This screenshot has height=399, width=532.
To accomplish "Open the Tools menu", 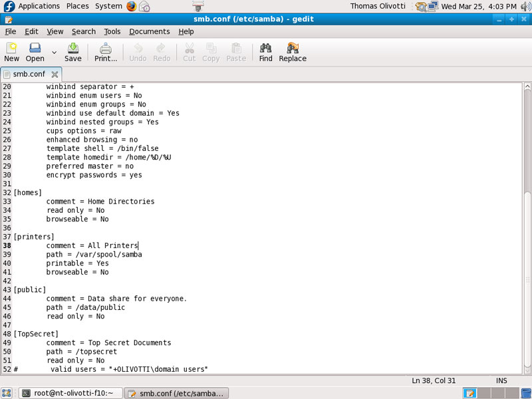I will pyautogui.click(x=112, y=31).
